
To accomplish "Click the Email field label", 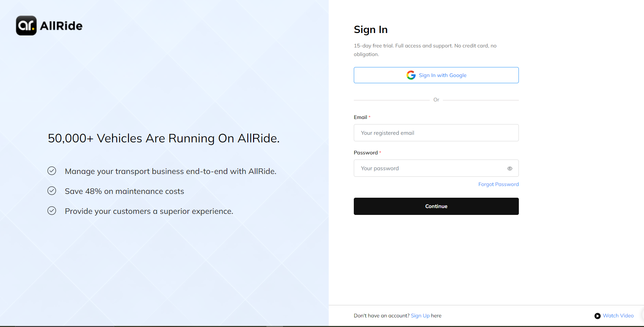I will tap(360, 117).
